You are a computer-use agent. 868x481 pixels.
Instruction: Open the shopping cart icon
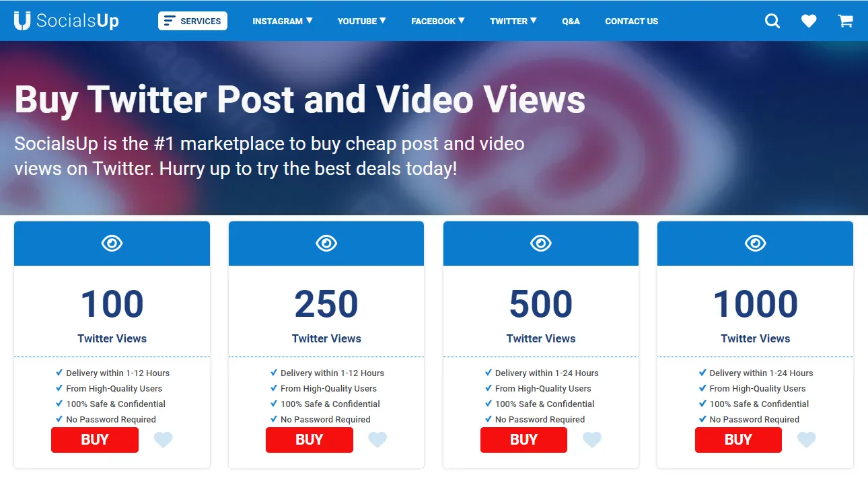click(x=845, y=21)
